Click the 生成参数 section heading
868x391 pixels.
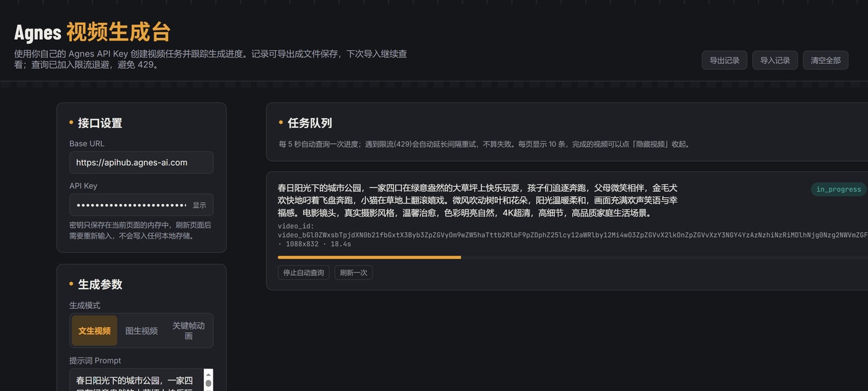(100, 284)
